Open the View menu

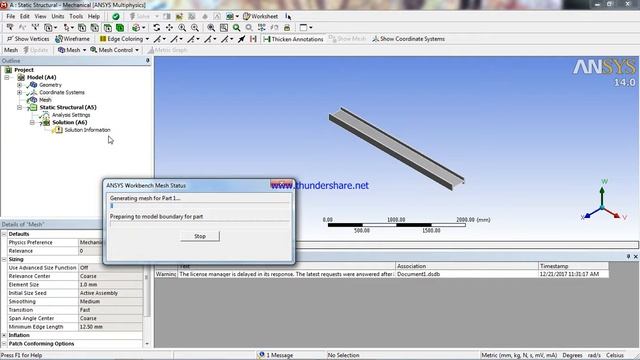point(40,16)
